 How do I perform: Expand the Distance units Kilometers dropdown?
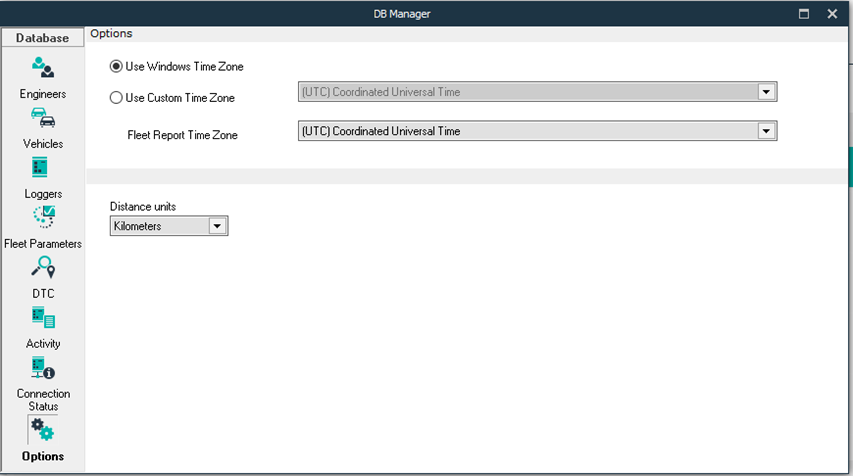(x=217, y=227)
